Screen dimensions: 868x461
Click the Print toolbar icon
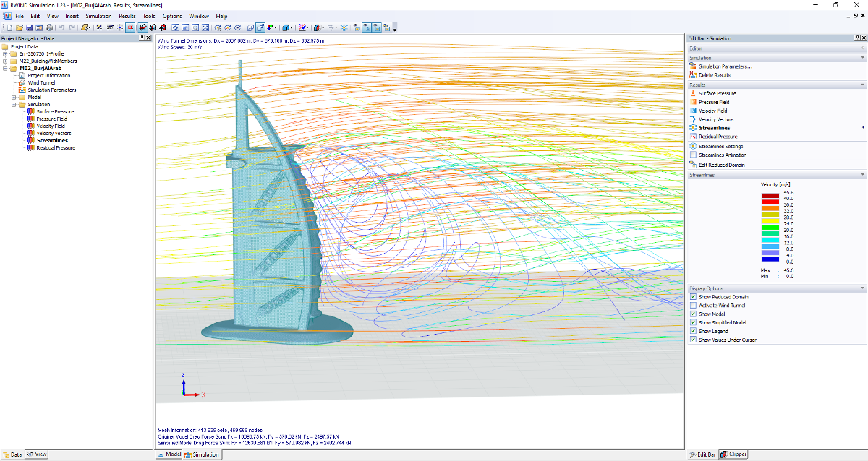(x=49, y=27)
